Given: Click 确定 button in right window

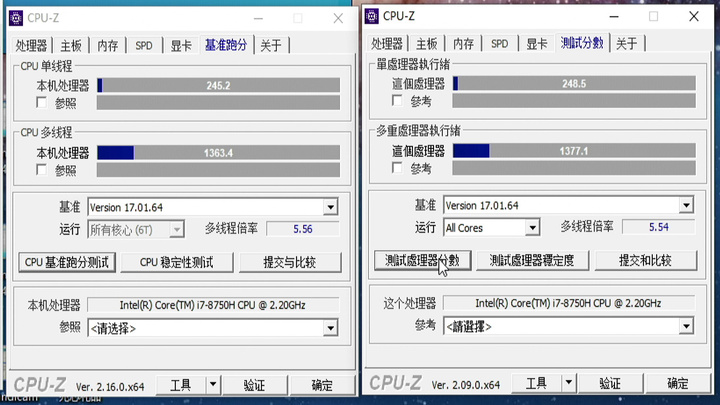Looking at the screenshot, I should coord(678,382).
